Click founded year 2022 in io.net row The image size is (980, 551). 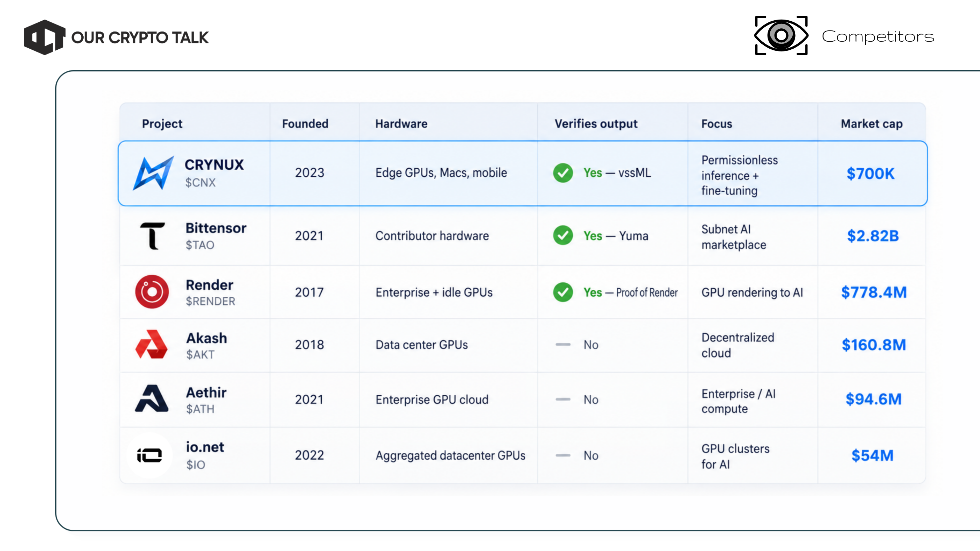(309, 455)
